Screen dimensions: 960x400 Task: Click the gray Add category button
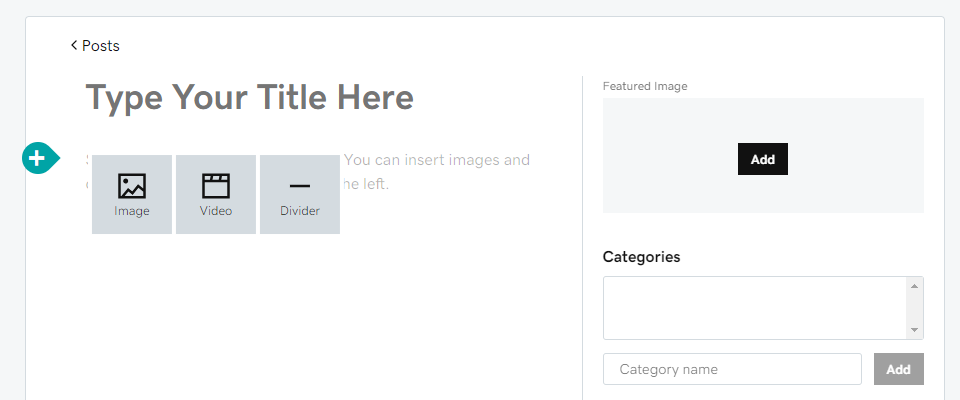tap(899, 369)
